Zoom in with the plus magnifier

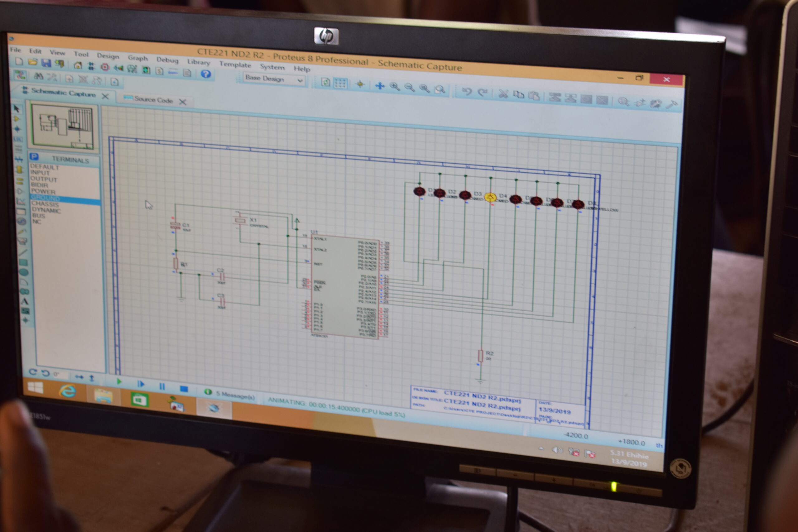[x=394, y=87]
